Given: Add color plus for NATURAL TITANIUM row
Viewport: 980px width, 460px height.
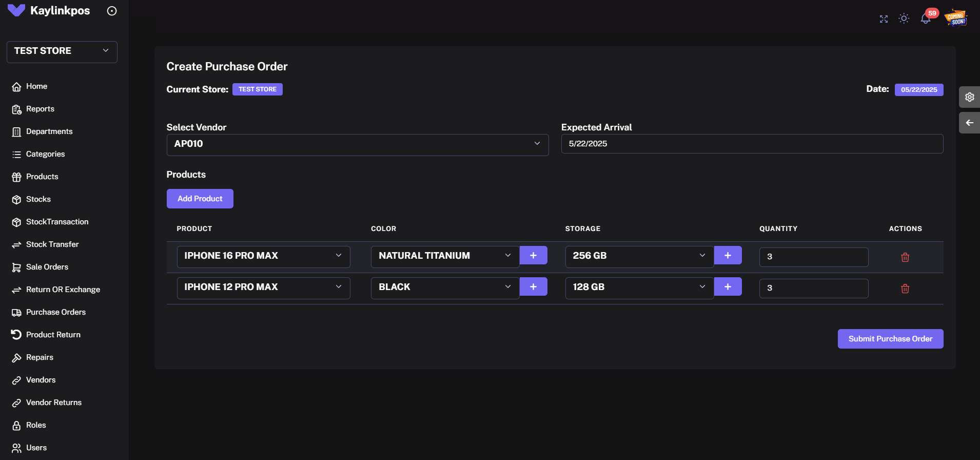Looking at the screenshot, I should click(x=534, y=255).
